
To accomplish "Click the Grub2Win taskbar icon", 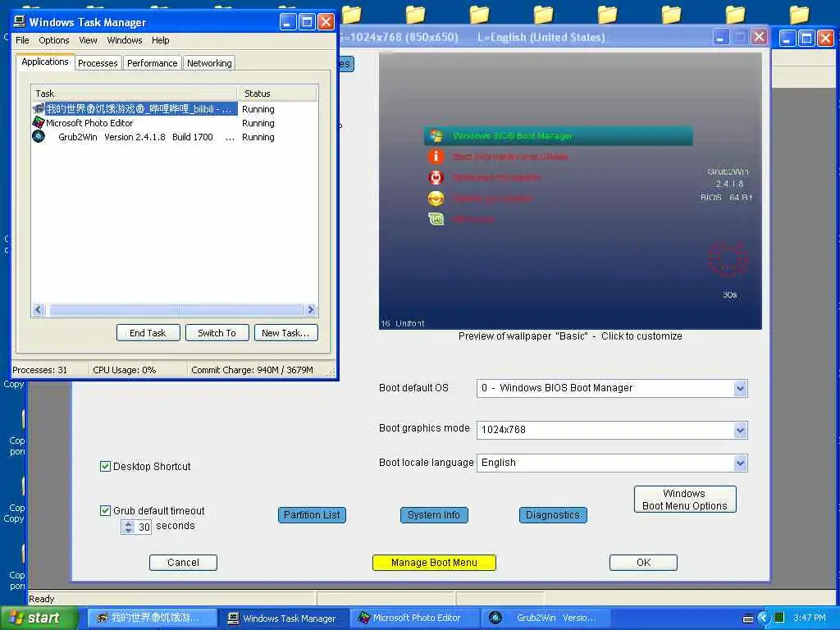I will coord(495,618).
